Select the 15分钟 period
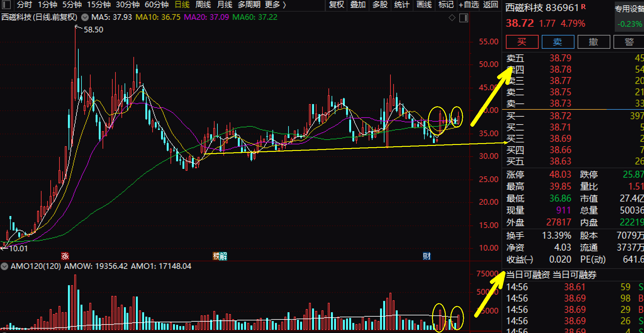Viewport: 644px width, 333px height. click(x=99, y=5)
